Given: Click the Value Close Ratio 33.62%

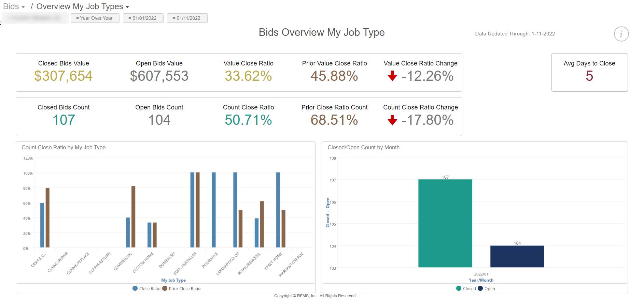Looking at the screenshot, I should 248,76.
